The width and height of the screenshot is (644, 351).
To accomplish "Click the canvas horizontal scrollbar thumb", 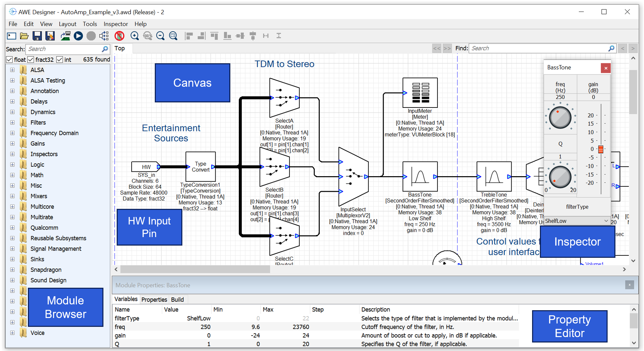I will (195, 269).
